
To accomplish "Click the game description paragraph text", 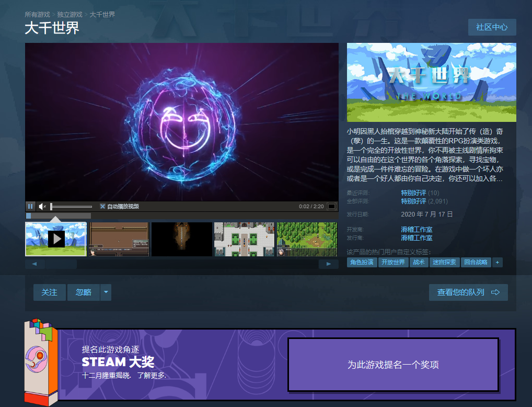I will pos(425,155).
